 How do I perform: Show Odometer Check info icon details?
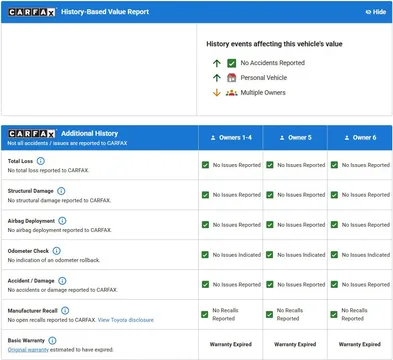(x=57, y=251)
